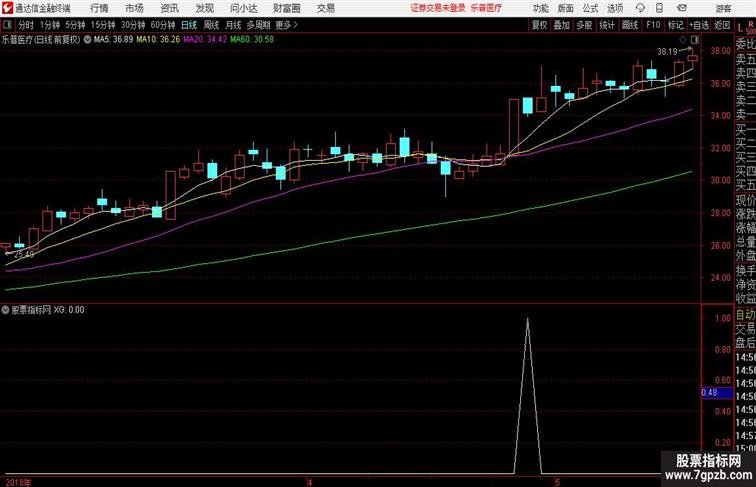This screenshot has height=487, width=756.
Task: Click the XG: 0.00 indicator value
Action: [69, 310]
